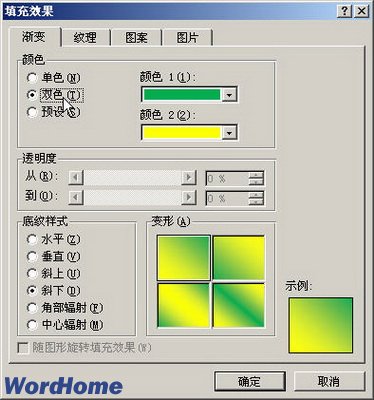
Task: Toggle 随图形旋转填充效果 checkbox
Action: (23, 348)
